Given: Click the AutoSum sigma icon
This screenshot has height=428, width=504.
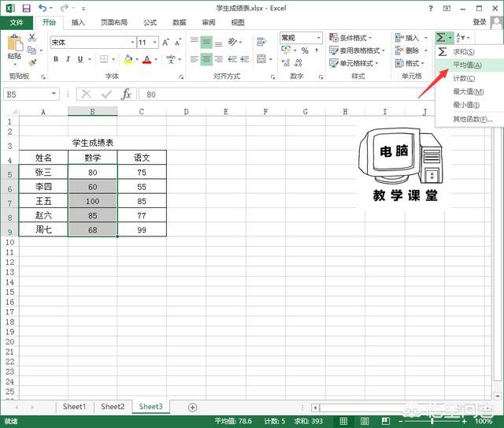Looking at the screenshot, I should pyautogui.click(x=441, y=37).
